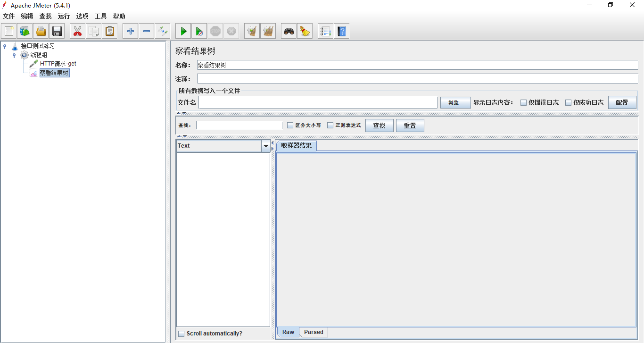Switch to the 取样器结果 tab
644x343 pixels.
click(x=297, y=146)
